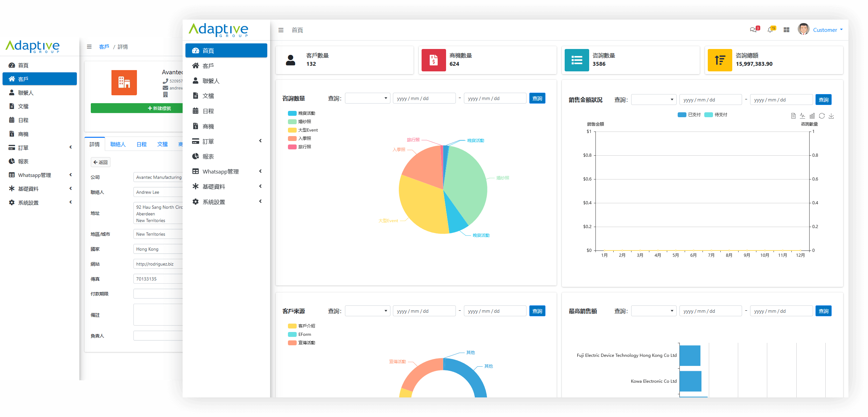The height and width of the screenshot is (417, 868).
Task: Download sales chart as image
Action: pos(831,116)
